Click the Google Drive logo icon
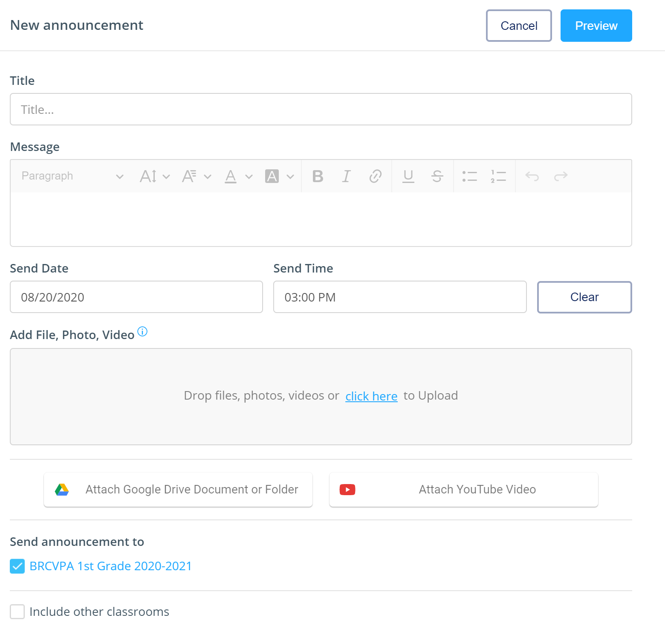Viewport: 665px width, 644px height. click(x=62, y=490)
